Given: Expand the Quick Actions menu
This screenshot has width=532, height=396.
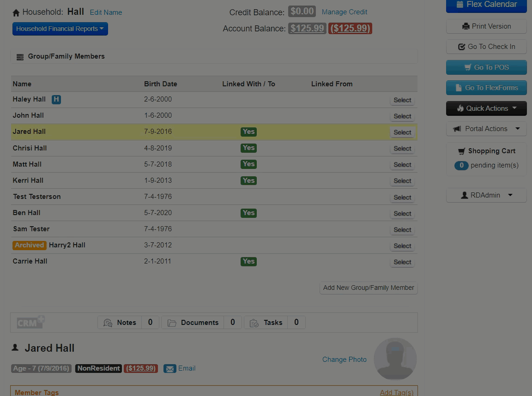Looking at the screenshot, I should (x=486, y=108).
